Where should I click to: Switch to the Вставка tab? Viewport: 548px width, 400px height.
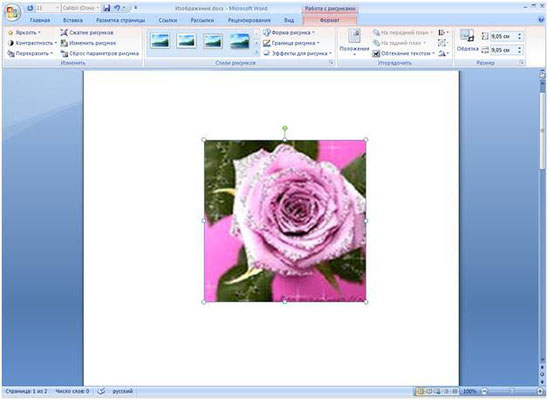[73, 20]
